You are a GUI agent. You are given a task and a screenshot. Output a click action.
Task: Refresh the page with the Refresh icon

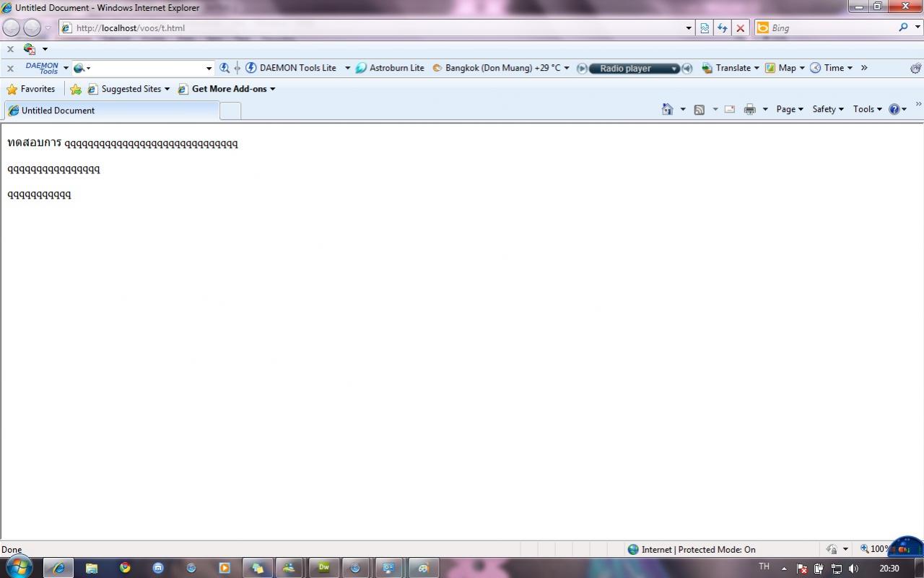pos(723,28)
